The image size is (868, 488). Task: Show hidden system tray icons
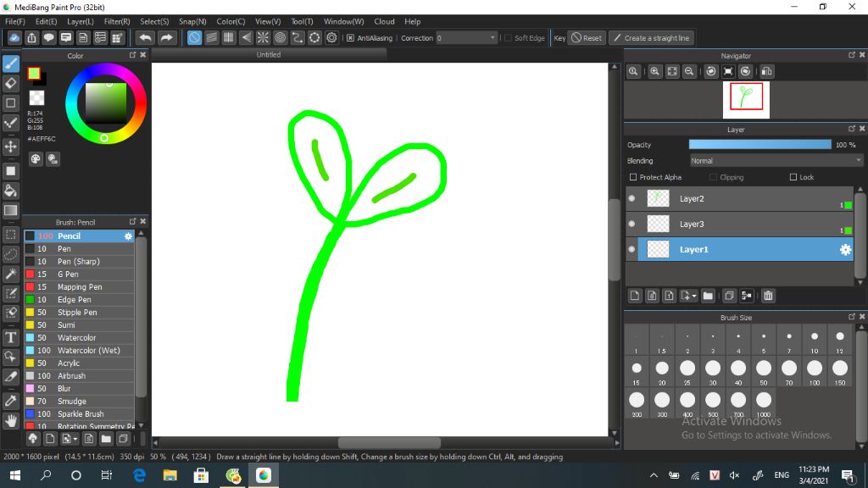point(654,475)
